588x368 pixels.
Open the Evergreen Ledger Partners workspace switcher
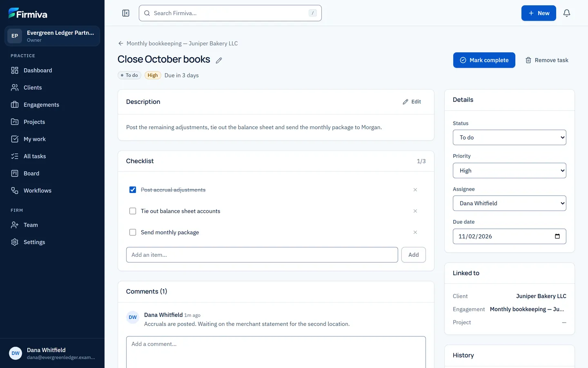[52, 36]
